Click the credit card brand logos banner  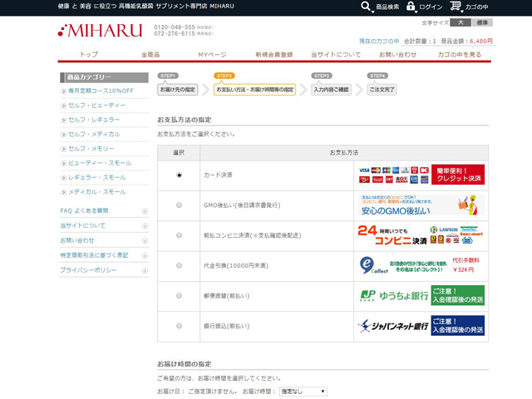click(421, 175)
